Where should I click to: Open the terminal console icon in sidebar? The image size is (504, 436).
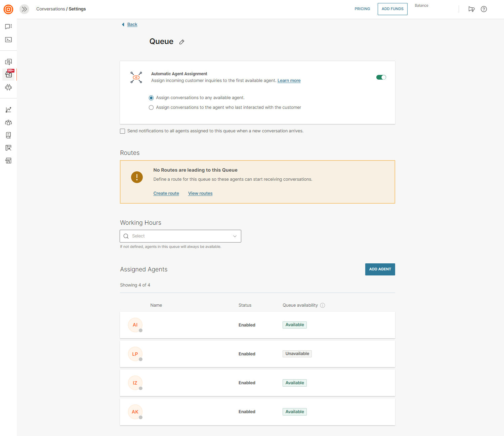tap(8, 40)
